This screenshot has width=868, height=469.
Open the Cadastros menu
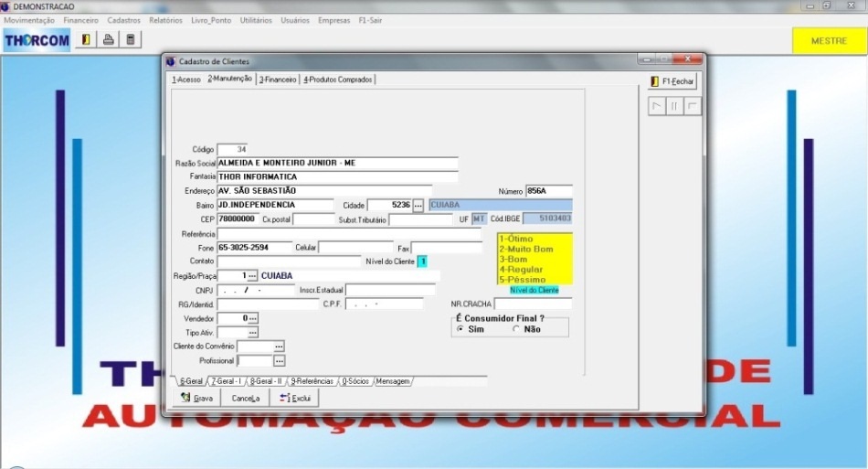pos(123,20)
